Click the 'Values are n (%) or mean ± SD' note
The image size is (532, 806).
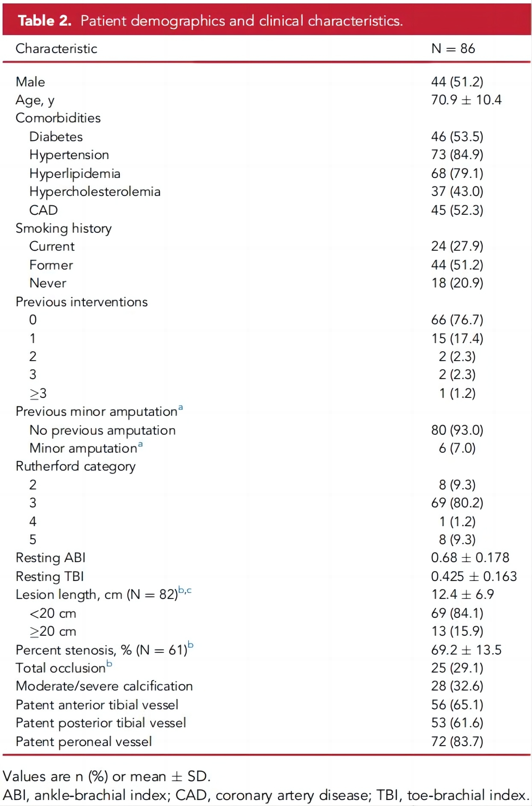point(106,776)
